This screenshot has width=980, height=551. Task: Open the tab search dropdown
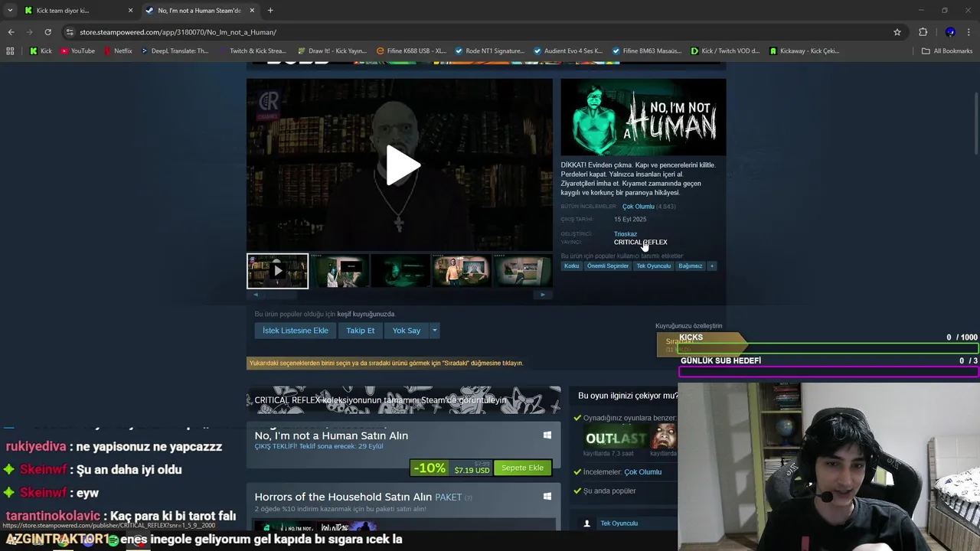coord(10,11)
